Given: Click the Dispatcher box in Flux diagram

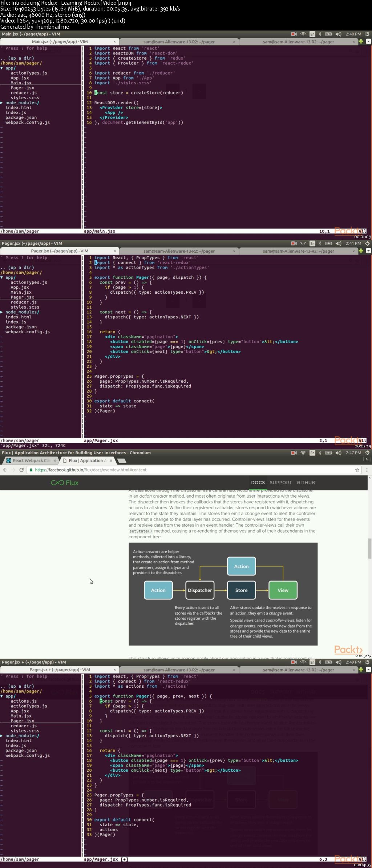Looking at the screenshot, I should (x=200, y=590).
